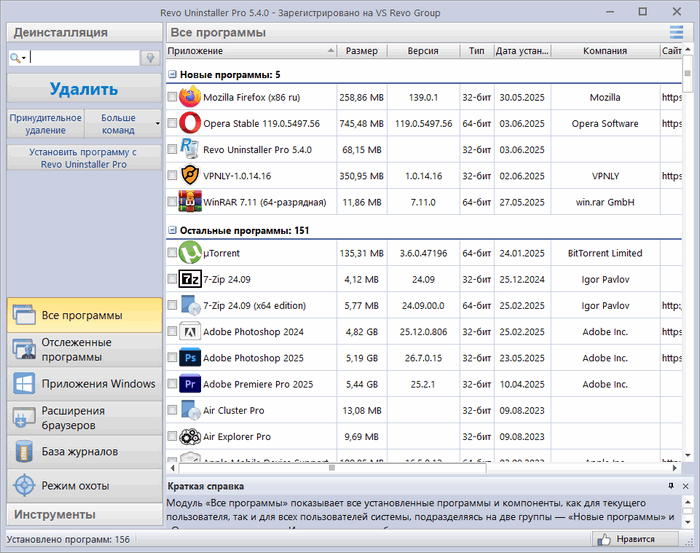Click horizontal scrollbar right arrow

(x=675, y=468)
